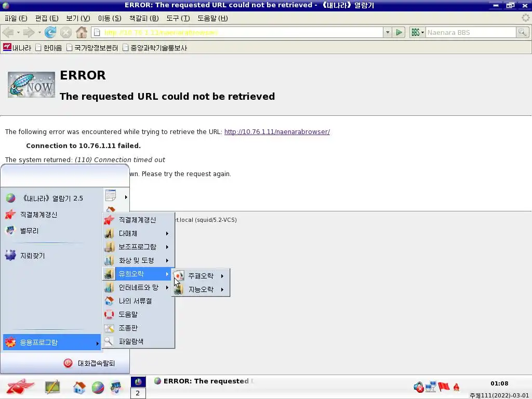Open 조종판 control panel entry
This screenshot has width=532, height=399.
tap(138, 328)
